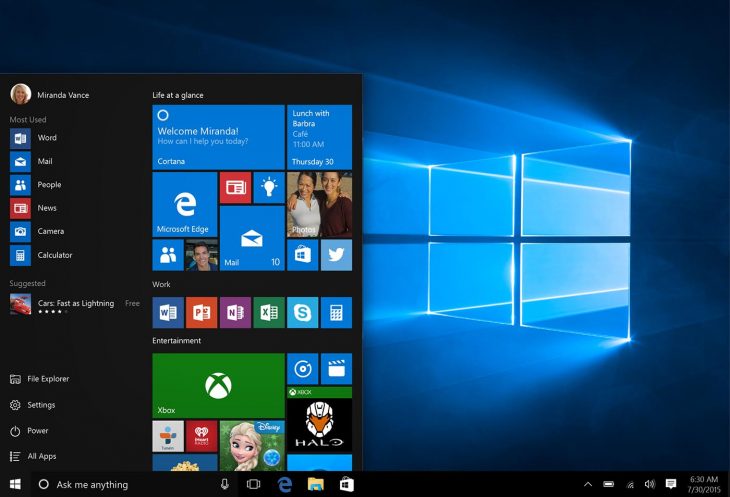Expand hidden system tray icons
This screenshot has height=497, width=730.
click(x=588, y=484)
